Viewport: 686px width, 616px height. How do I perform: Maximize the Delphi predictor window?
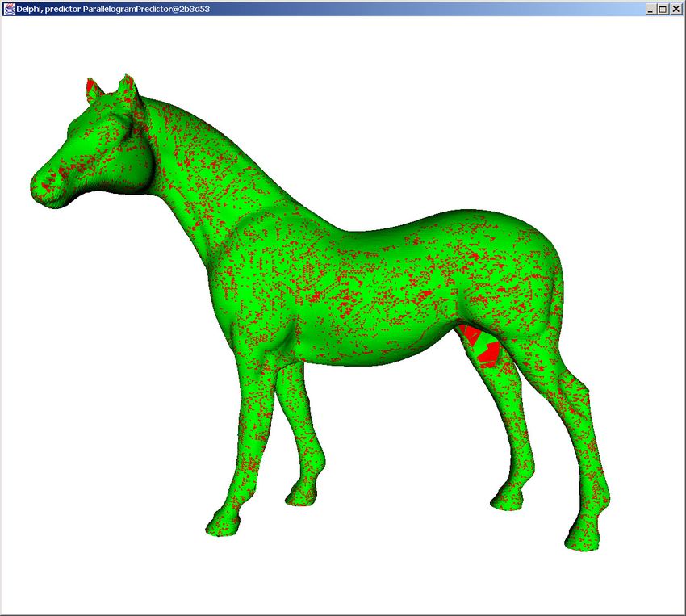coord(663,9)
